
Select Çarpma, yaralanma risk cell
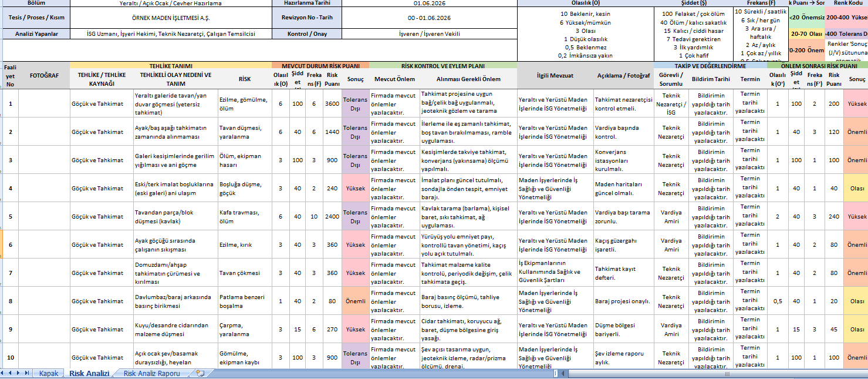tap(245, 329)
